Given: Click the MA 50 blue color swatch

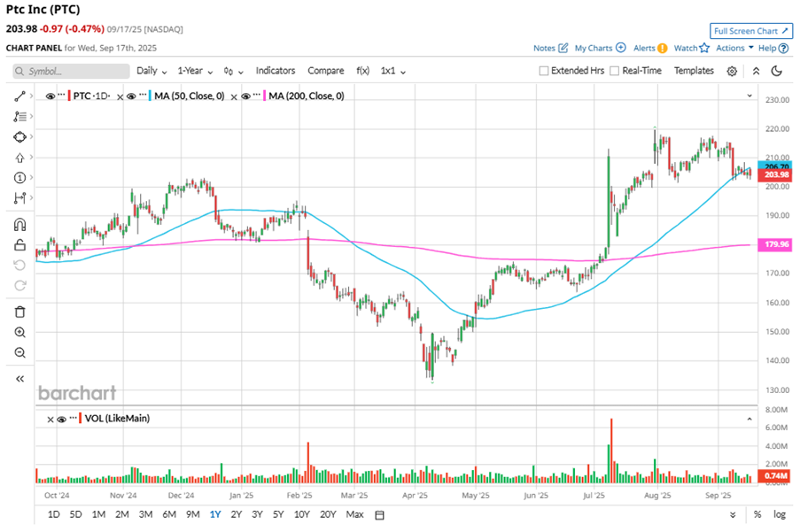Looking at the screenshot, I should pos(150,96).
